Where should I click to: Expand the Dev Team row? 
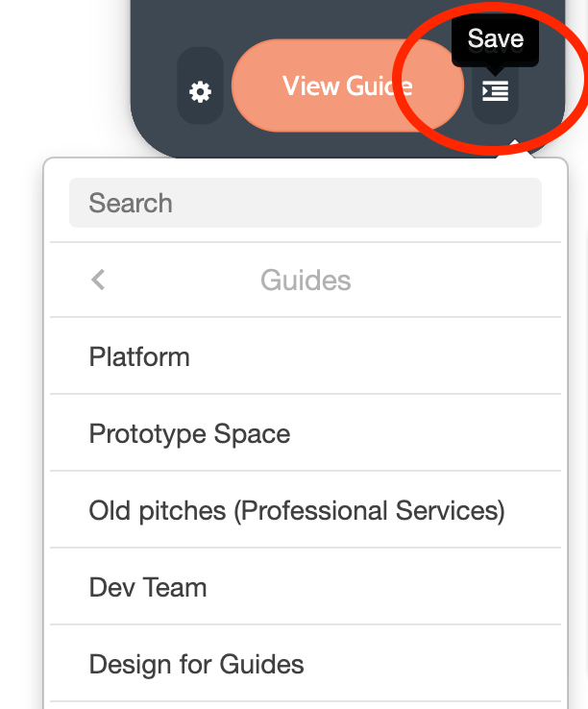coord(306,587)
